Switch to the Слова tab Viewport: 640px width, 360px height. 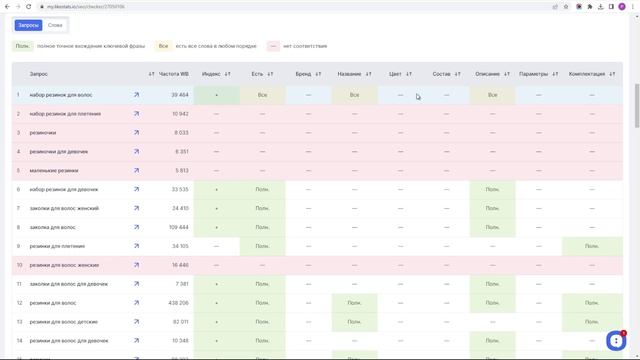pyautogui.click(x=55, y=25)
